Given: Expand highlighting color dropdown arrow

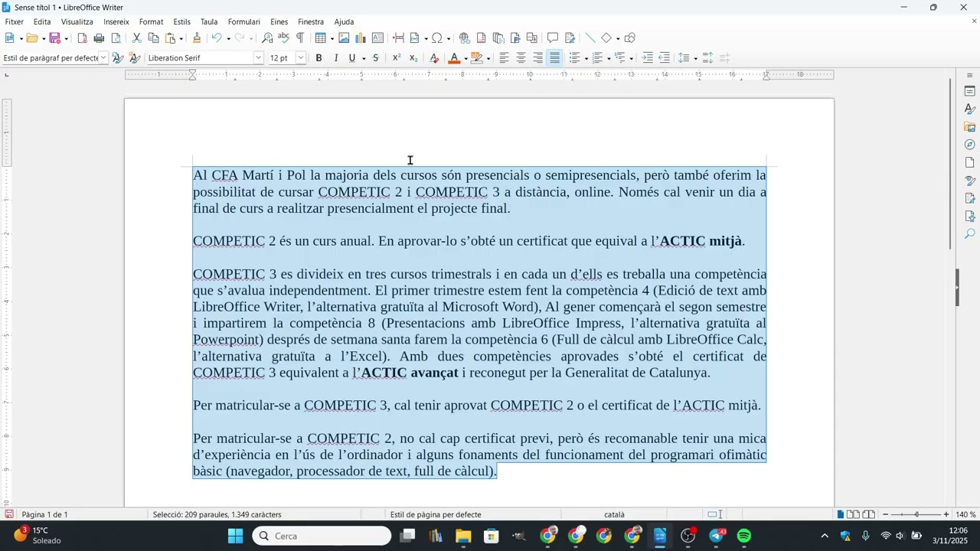Looking at the screenshot, I should click(x=488, y=59).
